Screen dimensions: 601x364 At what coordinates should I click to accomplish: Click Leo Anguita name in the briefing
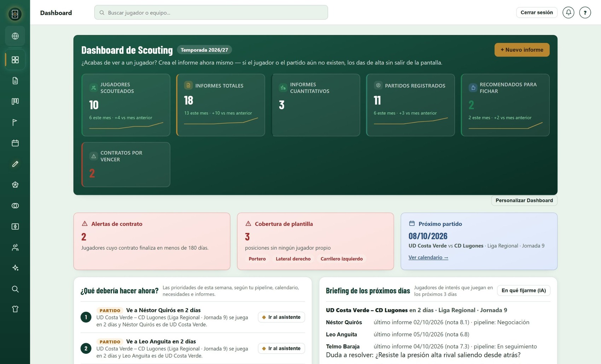[x=341, y=334]
